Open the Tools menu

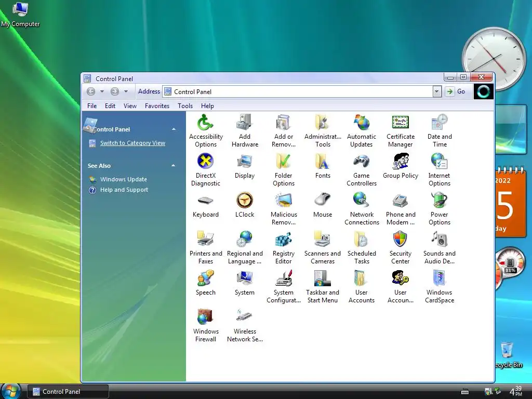pos(185,106)
